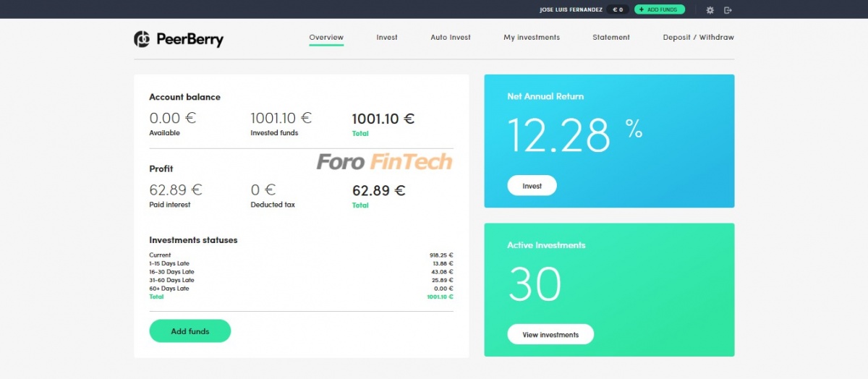
Task: Click the green ADD FUNDS button in top bar
Action: click(659, 9)
